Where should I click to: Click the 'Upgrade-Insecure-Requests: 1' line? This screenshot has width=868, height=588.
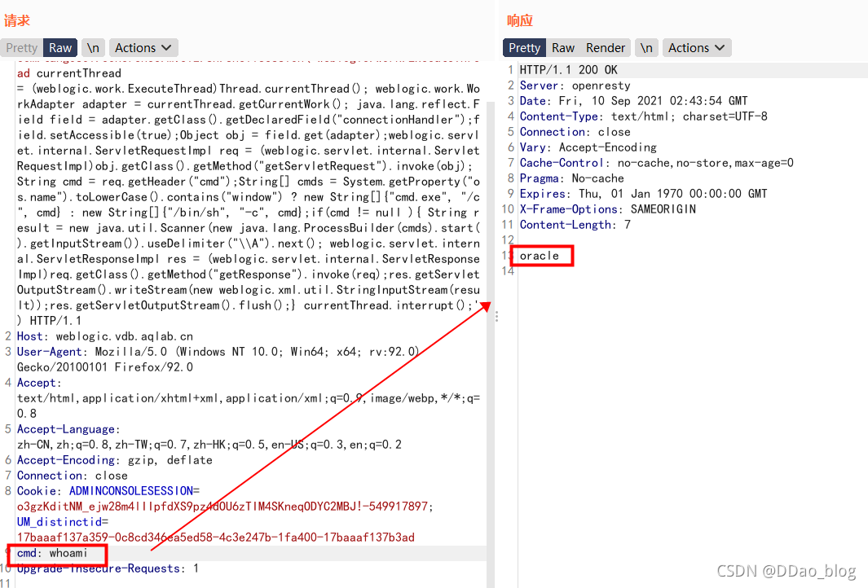click(108, 568)
